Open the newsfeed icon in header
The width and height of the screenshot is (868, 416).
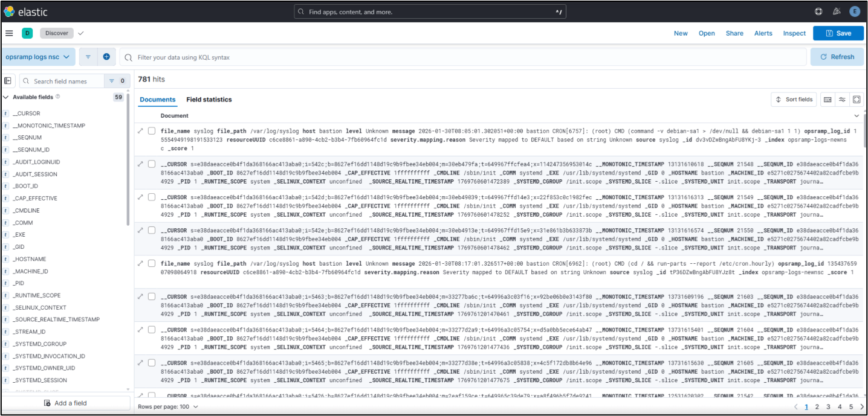pos(837,11)
